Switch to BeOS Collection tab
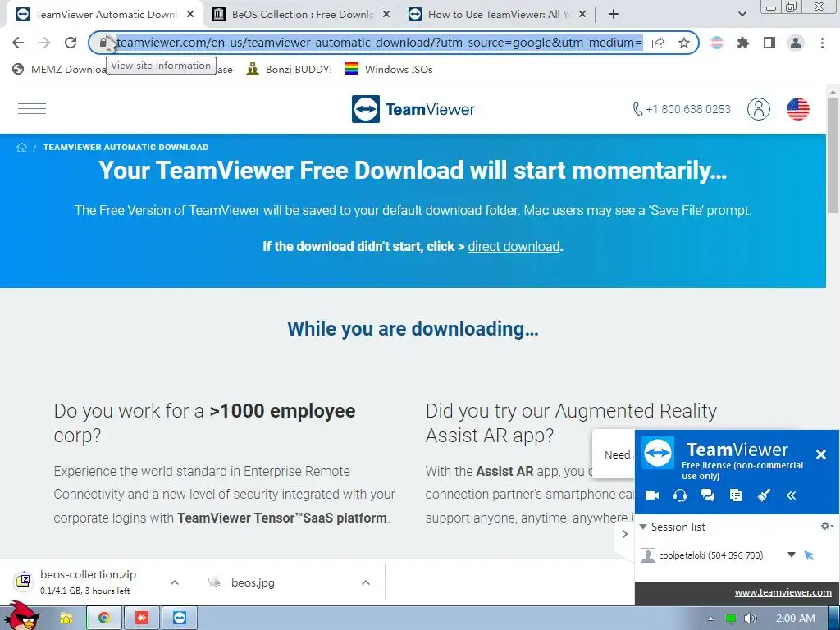Viewport: 840px width, 630px height. tap(303, 15)
